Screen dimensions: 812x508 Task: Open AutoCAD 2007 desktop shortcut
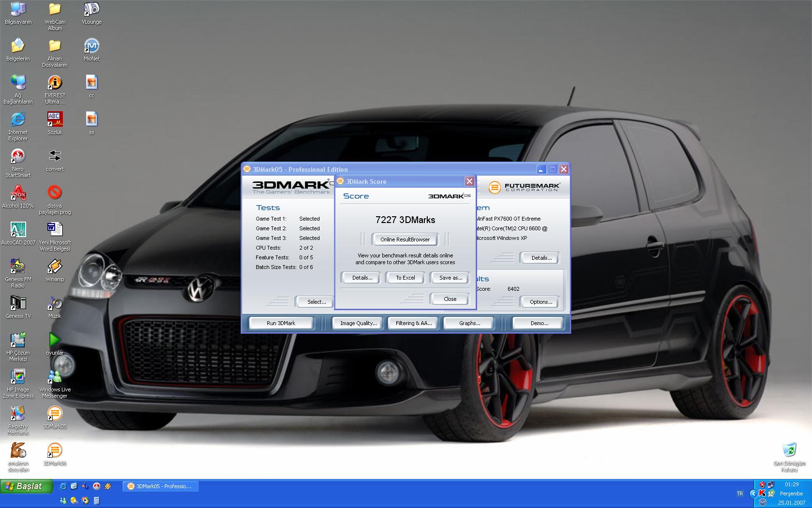coord(18,230)
